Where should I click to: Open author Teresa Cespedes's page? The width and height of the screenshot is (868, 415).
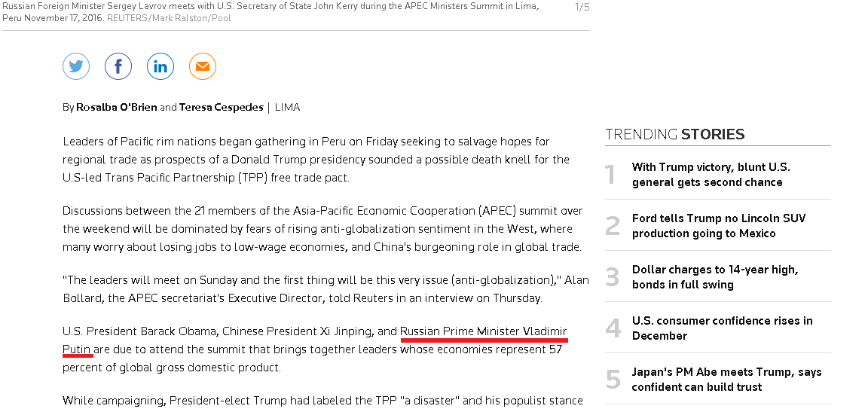pos(222,107)
